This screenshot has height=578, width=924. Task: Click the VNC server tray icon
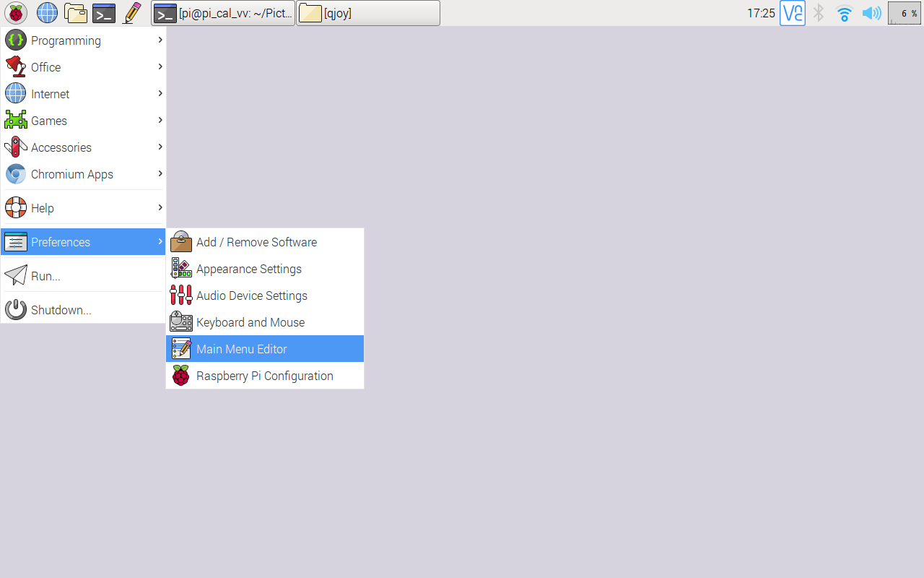[792, 13]
